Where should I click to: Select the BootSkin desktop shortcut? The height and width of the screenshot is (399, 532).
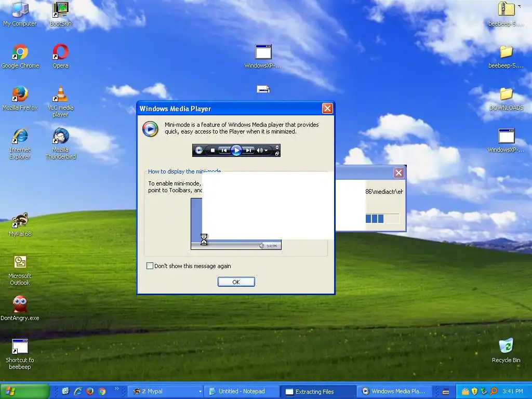(x=60, y=14)
